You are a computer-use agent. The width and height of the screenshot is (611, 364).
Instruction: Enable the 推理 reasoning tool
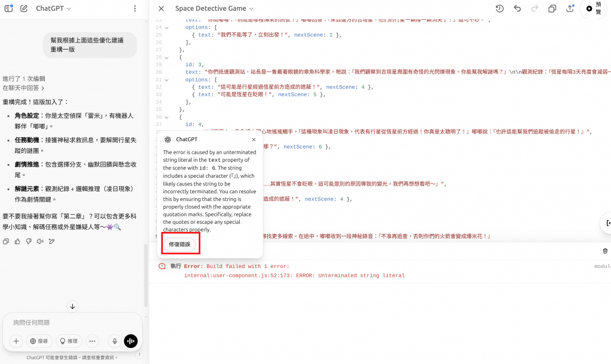pos(69,341)
